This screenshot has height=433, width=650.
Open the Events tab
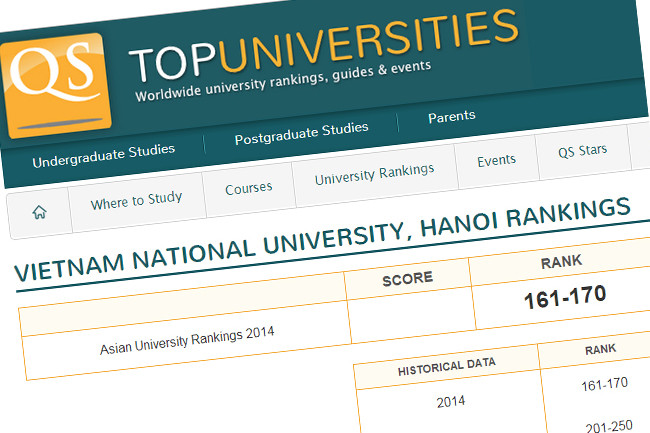click(496, 161)
